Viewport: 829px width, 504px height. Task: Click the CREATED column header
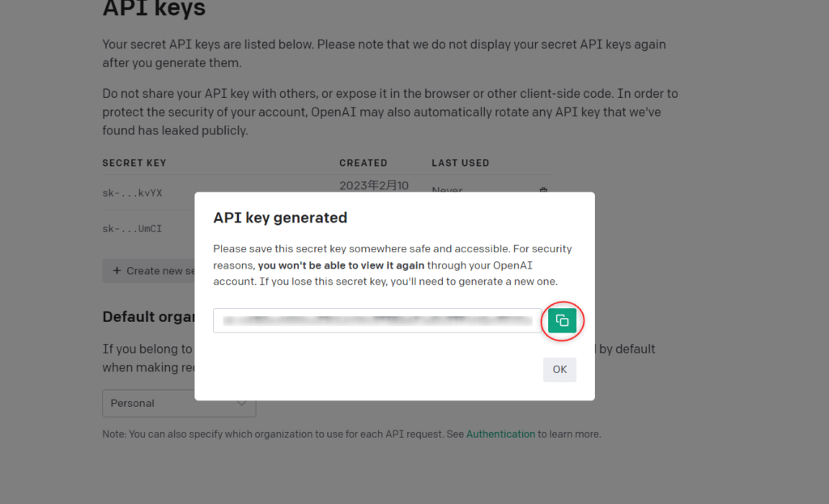coord(363,163)
